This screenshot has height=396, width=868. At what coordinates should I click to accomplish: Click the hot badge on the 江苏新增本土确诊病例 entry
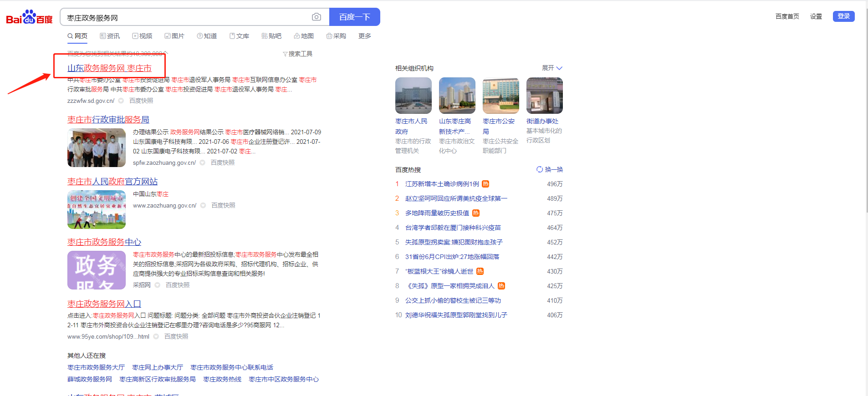485,184
